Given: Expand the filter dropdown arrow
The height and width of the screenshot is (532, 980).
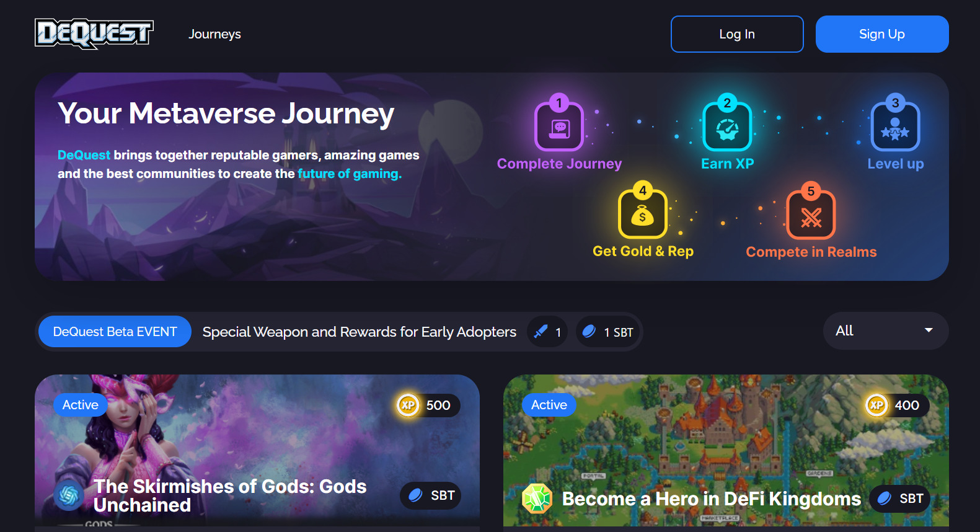Looking at the screenshot, I should click(929, 330).
